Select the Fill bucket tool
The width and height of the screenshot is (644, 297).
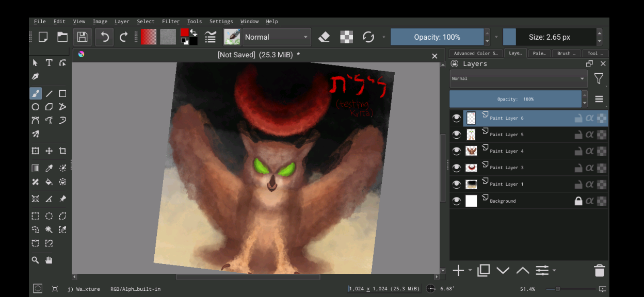[49, 181]
